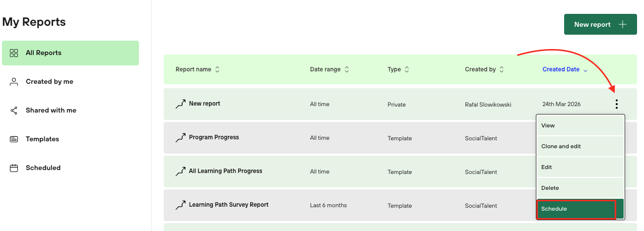Choose View from the context menu
This screenshot has width=644, height=231.
[x=548, y=126]
